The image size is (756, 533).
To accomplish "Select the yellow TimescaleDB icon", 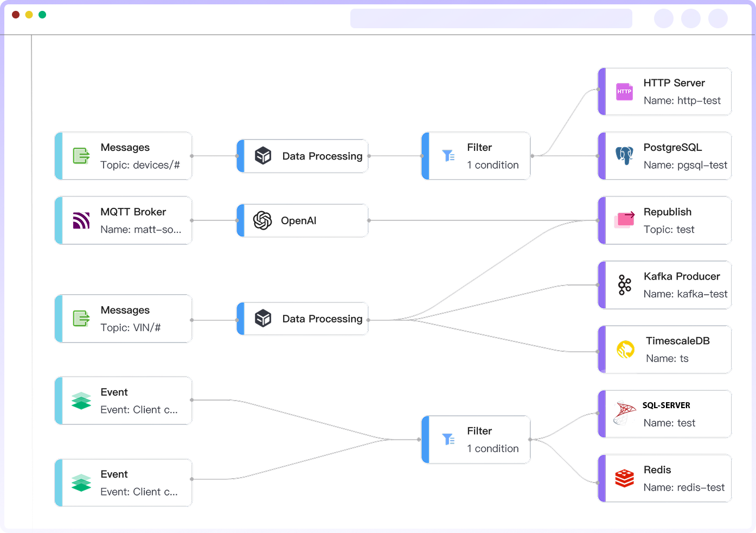I will point(625,349).
